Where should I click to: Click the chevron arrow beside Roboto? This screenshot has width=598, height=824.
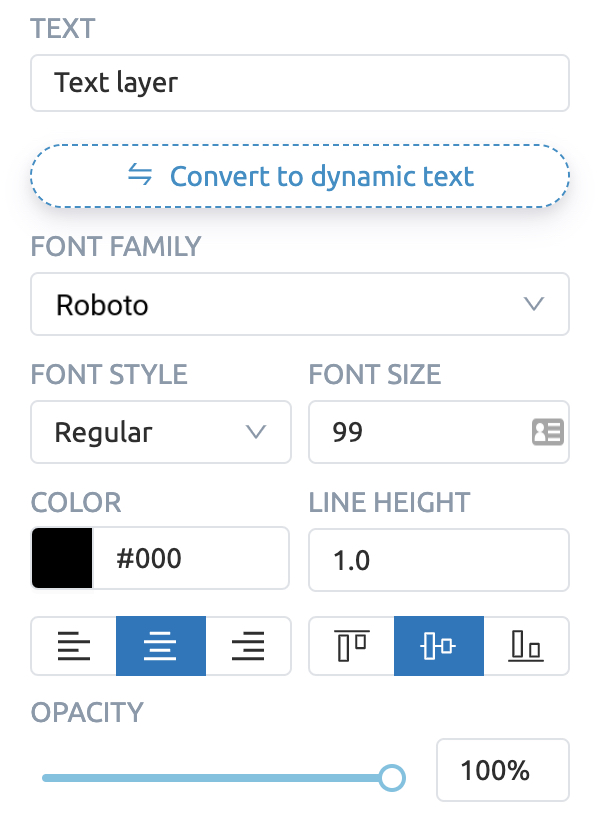tap(534, 304)
